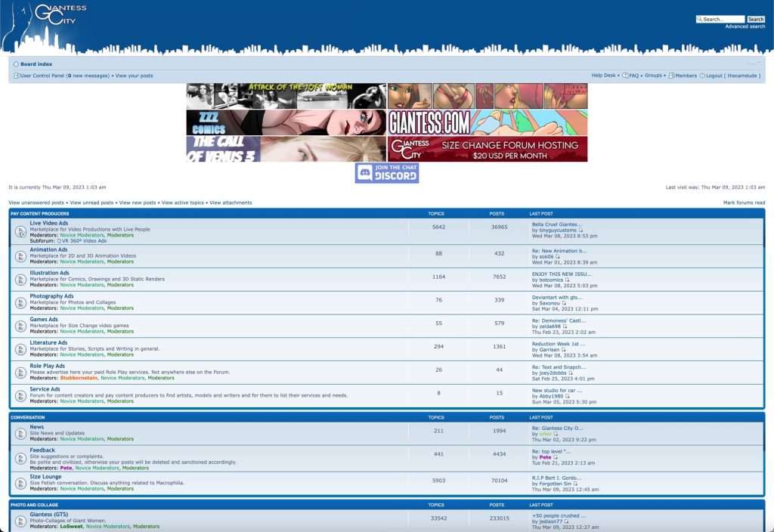This screenshot has width=774, height=532.
Task: Open moderator Stubbornstain's profile
Action: (x=79, y=378)
